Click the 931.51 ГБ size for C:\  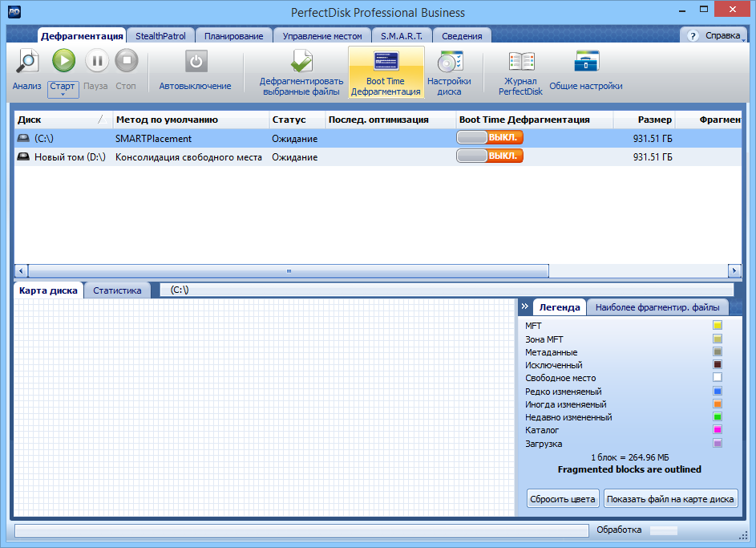[x=653, y=139]
